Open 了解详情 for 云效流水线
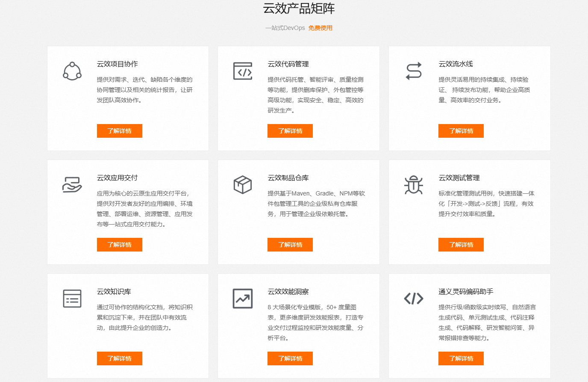This screenshot has height=382, width=588. click(461, 131)
